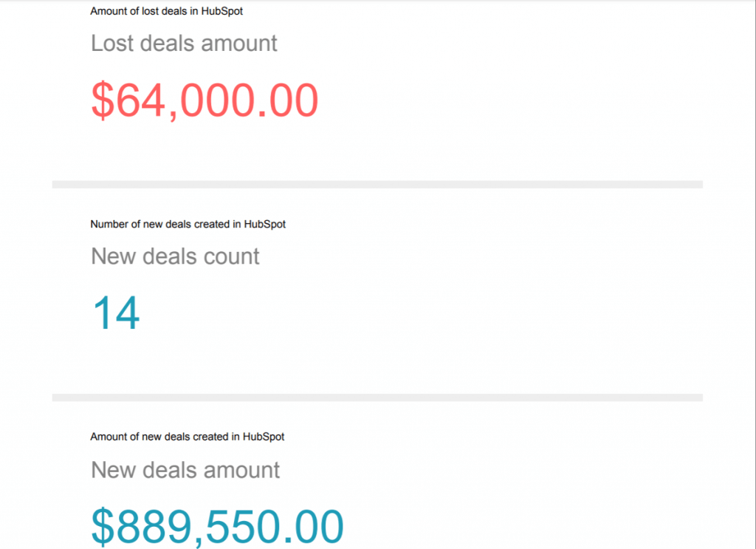This screenshot has height=549, width=756.
Task: Click the word 'HubSpot' in lost deals description
Action: [x=221, y=11]
